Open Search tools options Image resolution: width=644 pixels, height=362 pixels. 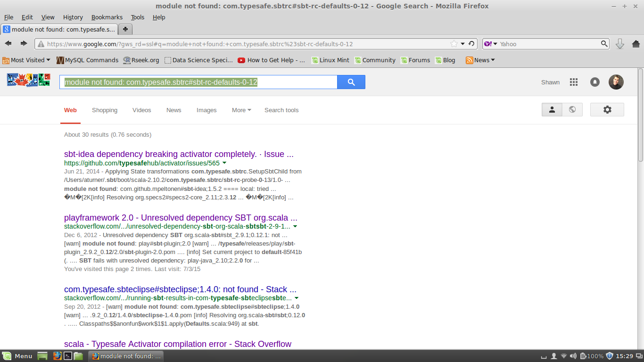pos(281,110)
